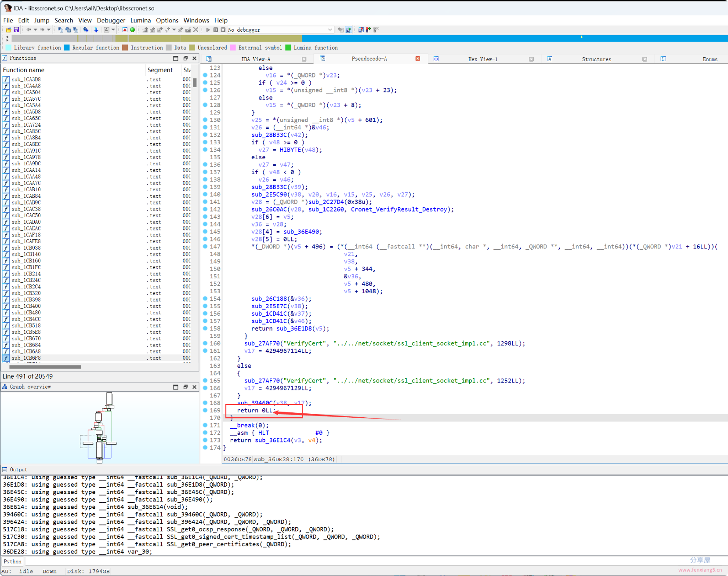728x576 pixels.
Task: Pause process with the pause icon
Action: pos(215,30)
